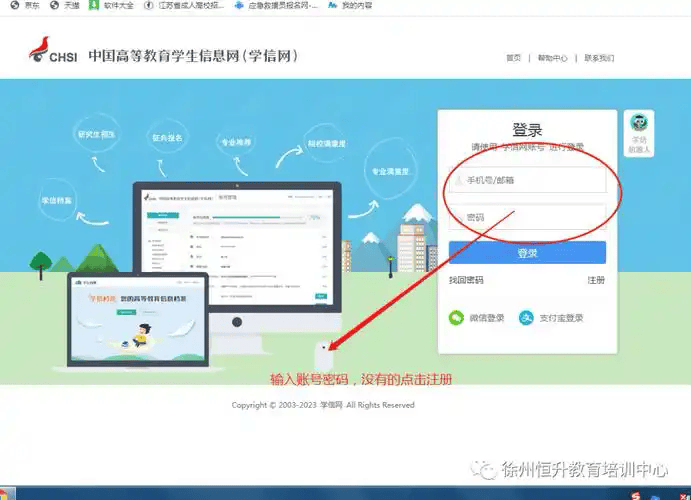Click the 京东 bookmark globe icon
Screen dimensions: 691x500
point(15,5)
